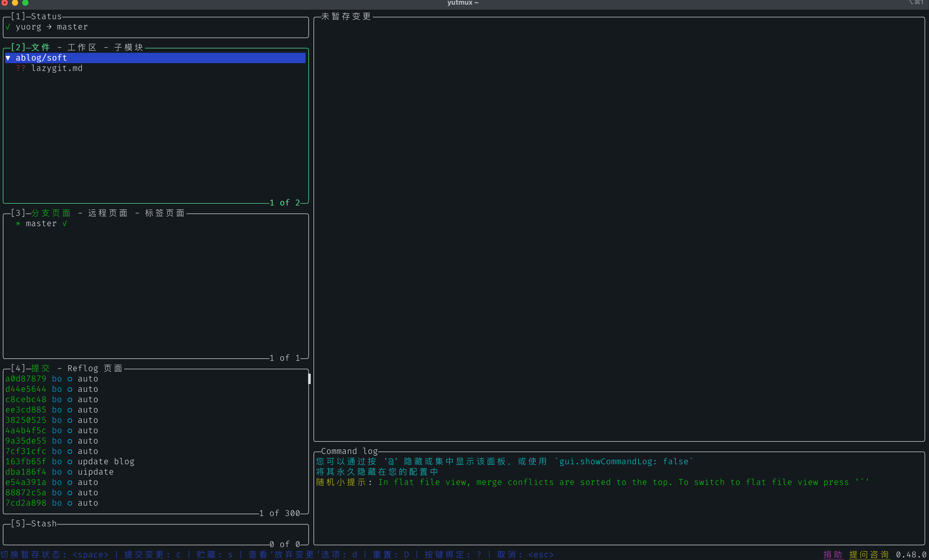Viewport: 929px width, 560px height.
Task: Open the 提交 tab in panel 4
Action: point(40,369)
